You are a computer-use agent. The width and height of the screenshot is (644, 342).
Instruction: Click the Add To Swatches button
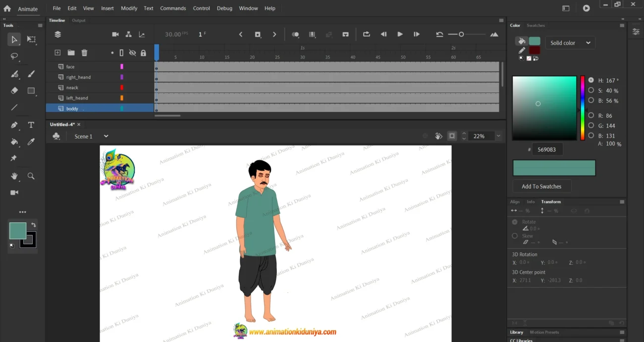pyautogui.click(x=541, y=187)
